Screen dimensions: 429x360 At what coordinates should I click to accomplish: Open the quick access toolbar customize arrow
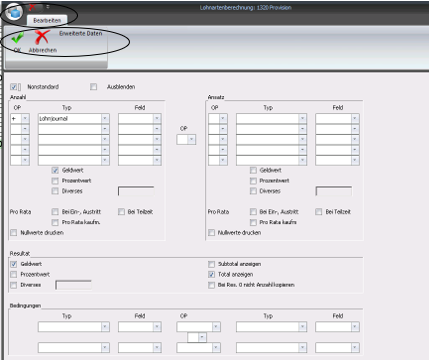pyautogui.click(x=48, y=7)
